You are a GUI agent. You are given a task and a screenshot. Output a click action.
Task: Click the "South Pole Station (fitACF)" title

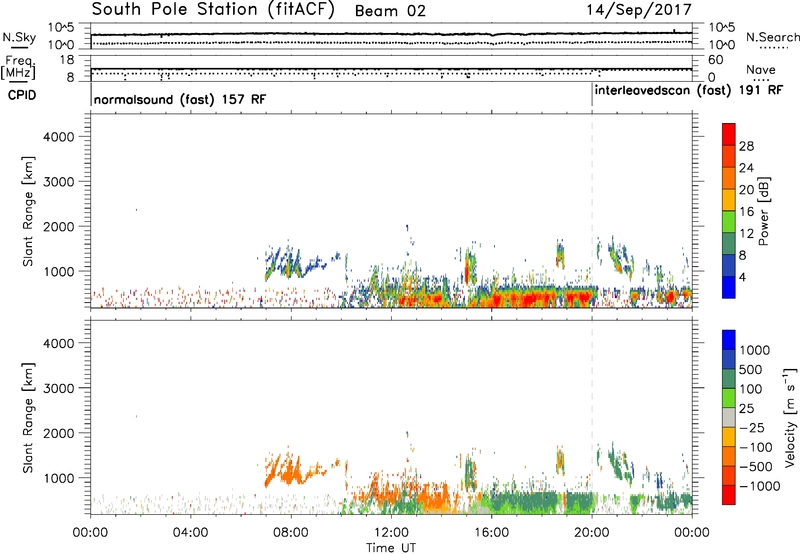(213, 10)
